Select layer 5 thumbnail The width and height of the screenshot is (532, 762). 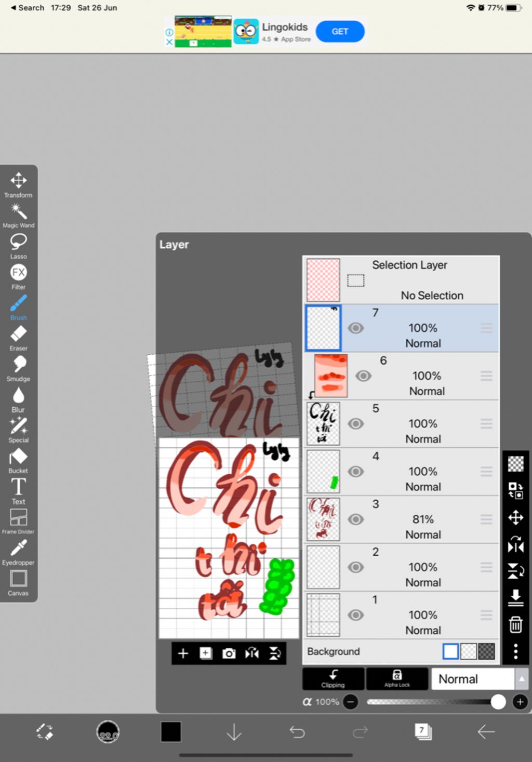click(323, 423)
